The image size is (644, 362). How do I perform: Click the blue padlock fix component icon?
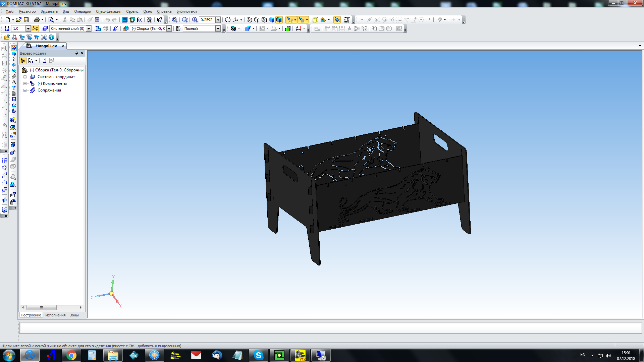pyautogui.click(x=13, y=184)
